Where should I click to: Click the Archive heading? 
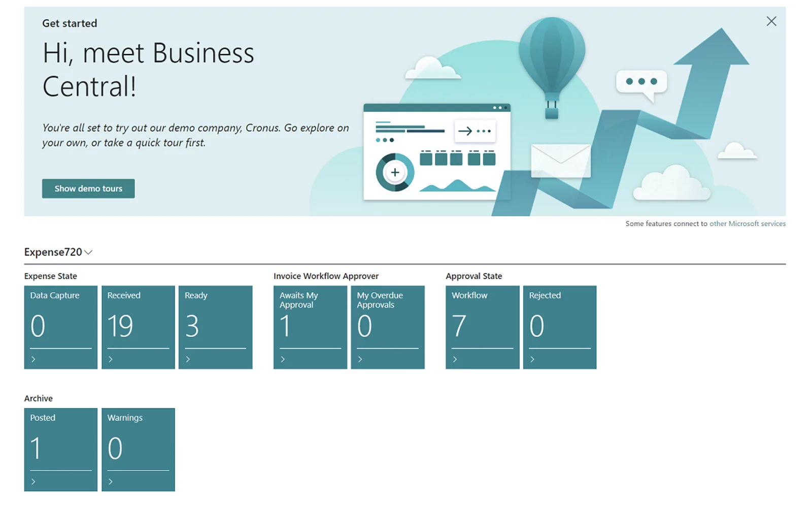tap(39, 398)
